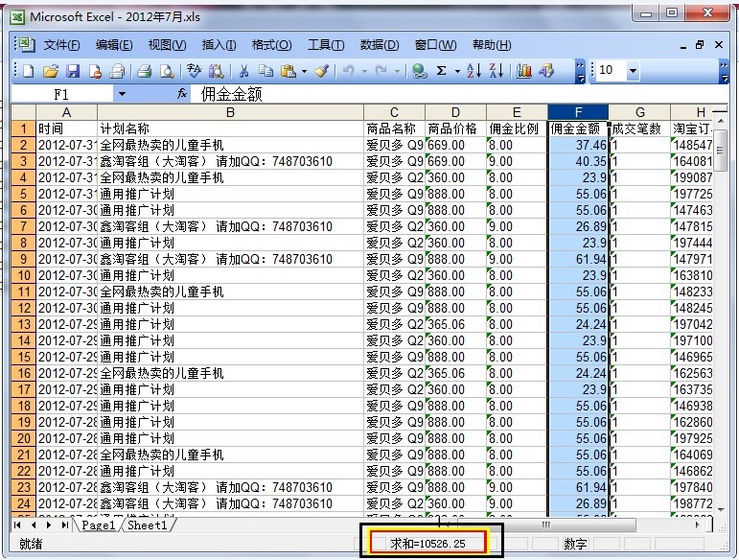Select row 12 header
Viewport: 739px width, 560px height.
coord(24,308)
